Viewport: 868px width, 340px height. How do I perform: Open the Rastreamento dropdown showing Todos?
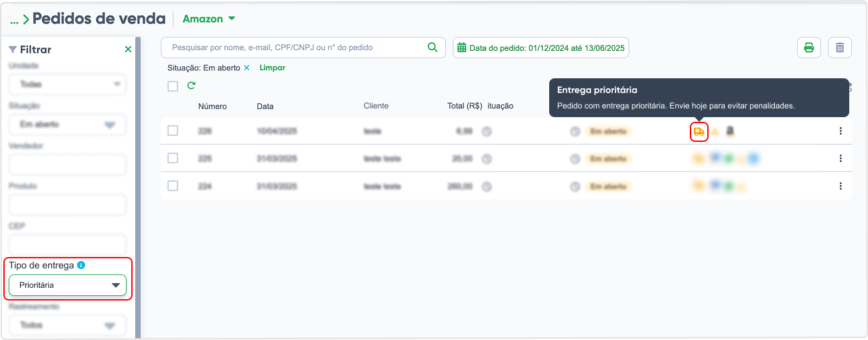pos(67,325)
